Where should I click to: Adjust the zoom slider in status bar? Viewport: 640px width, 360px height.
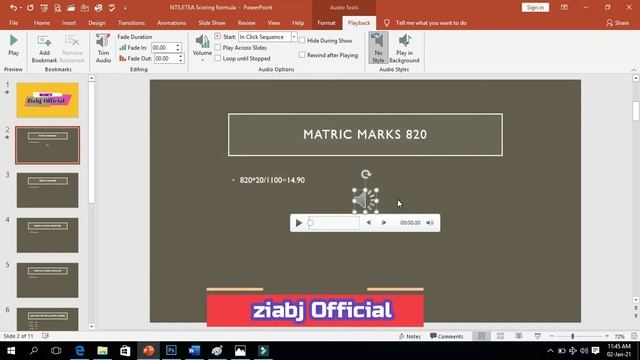point(573,336)
